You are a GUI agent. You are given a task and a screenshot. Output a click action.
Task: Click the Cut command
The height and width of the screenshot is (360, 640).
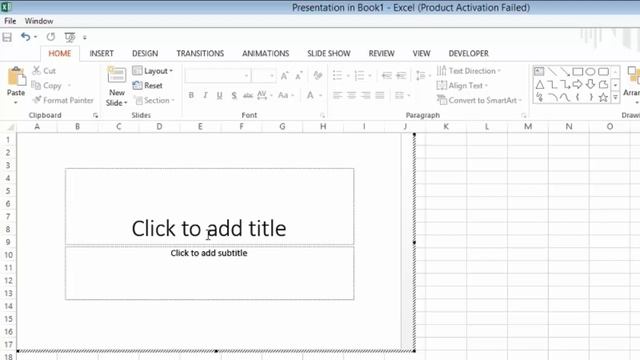click(44, 71)
